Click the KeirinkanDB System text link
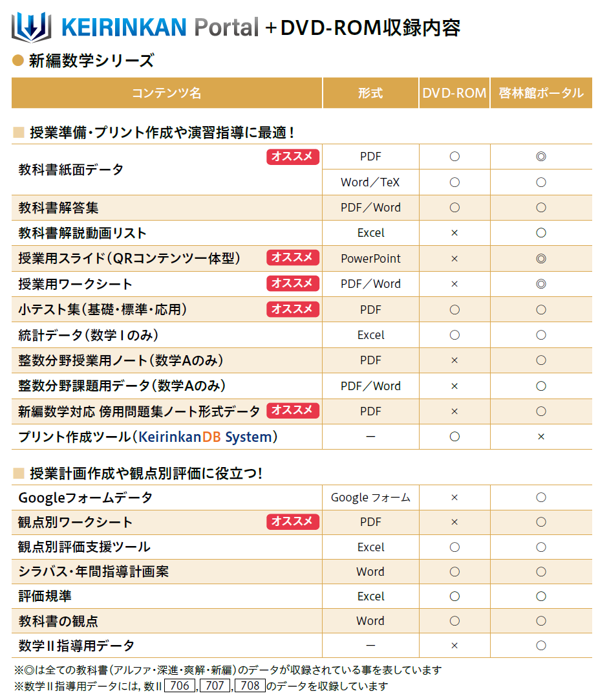 pos(206,437)
